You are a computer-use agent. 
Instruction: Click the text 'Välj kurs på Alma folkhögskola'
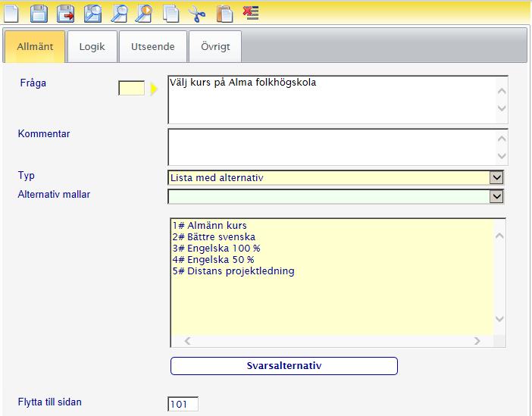click(243, 83)
